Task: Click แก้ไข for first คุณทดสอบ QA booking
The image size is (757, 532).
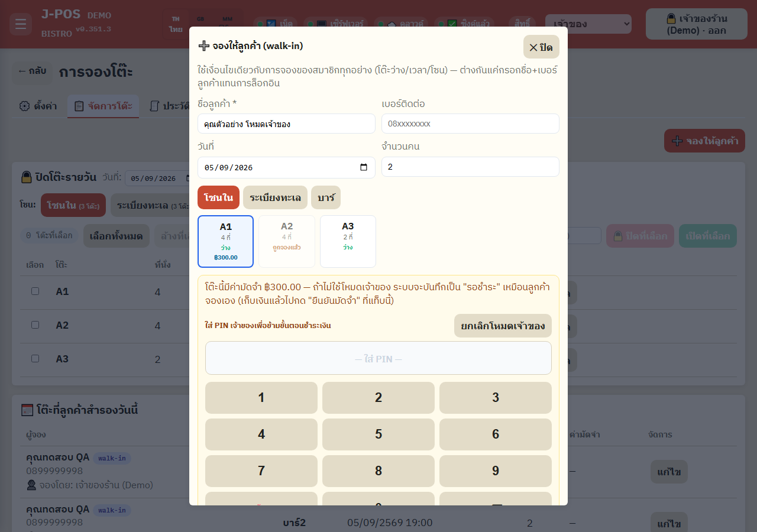Action: [x=669, y=472]
